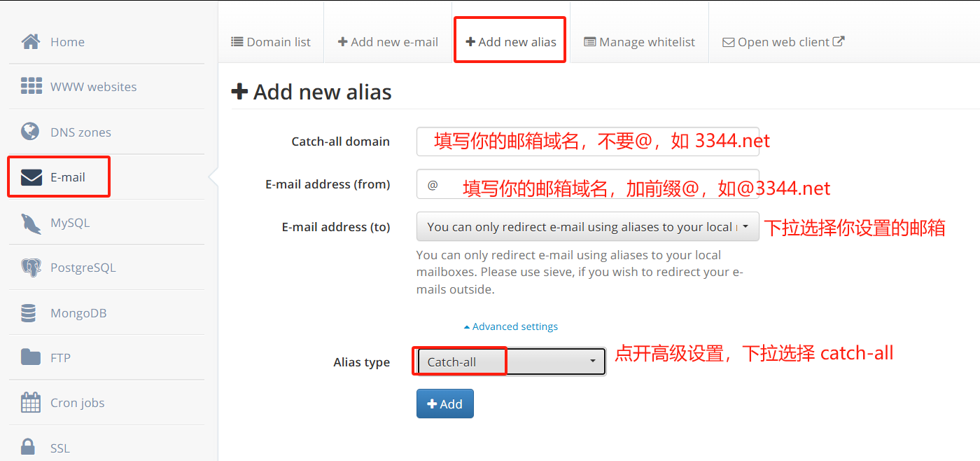
Task: Switch to the Domain list tab
Action: 271,42
